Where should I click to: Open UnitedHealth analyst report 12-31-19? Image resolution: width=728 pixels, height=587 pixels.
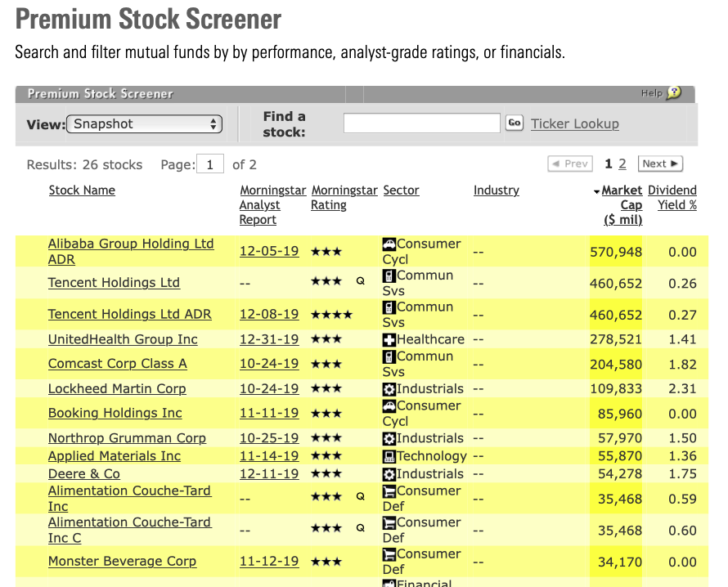pyautogui.click(x=269, y=339)
